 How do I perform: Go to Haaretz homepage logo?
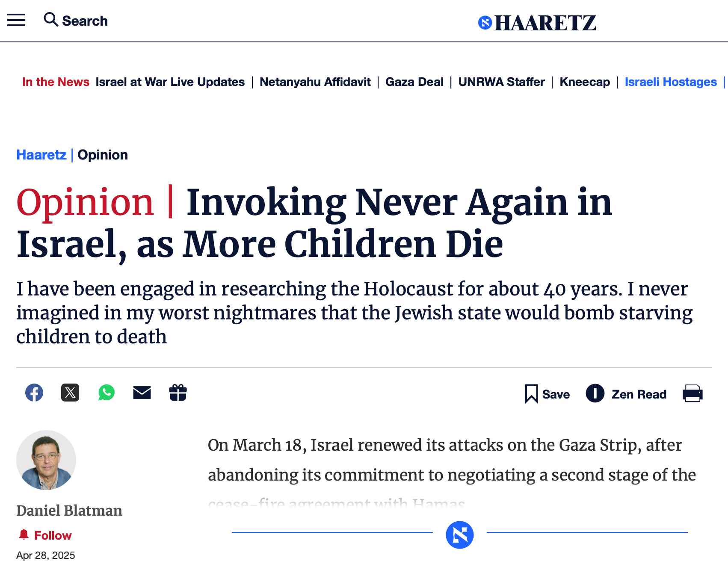coord(537,23)
